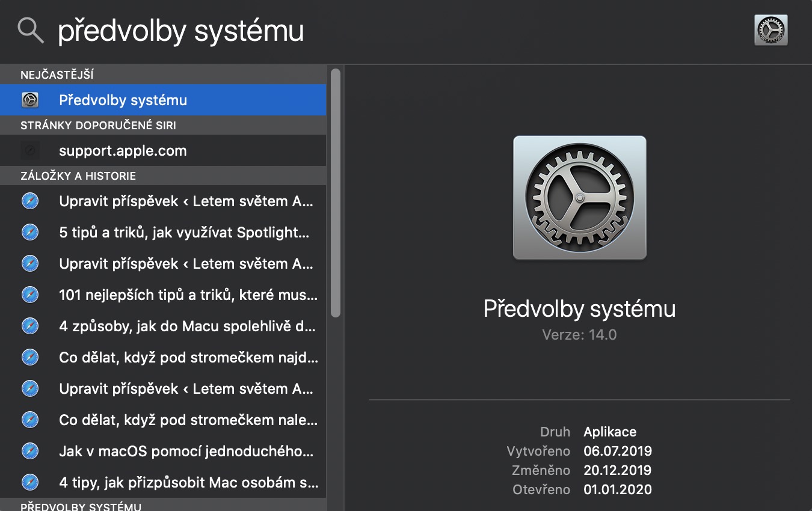
Task: Click the gear icon beside Předvolby systému result
Action: tap(30, 100)
